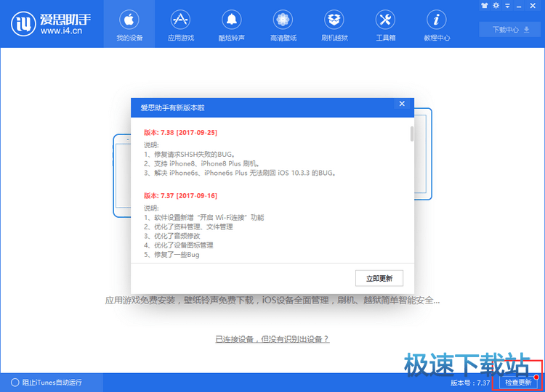The width and height of the screenshot is (545, 392).
Task: Click version heading 版本: 7.37 [2017-09-16]
Action: [180, 196]
